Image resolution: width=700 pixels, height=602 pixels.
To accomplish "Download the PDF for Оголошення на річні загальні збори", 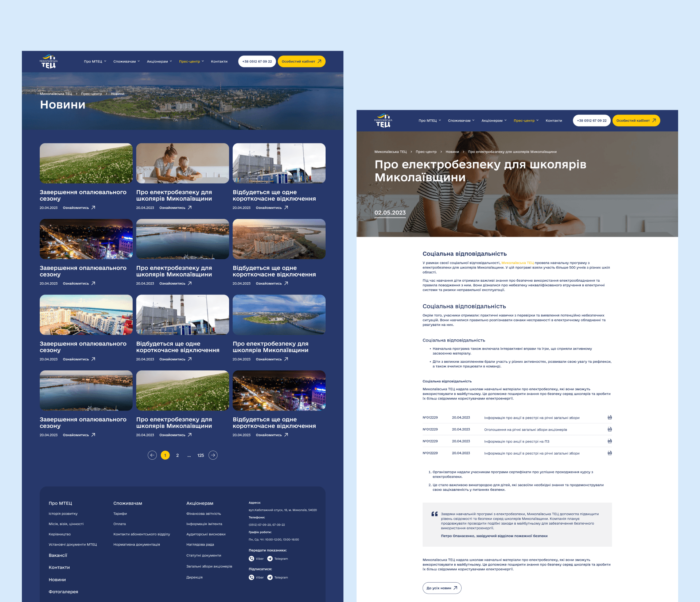I will tap(609, 429).
